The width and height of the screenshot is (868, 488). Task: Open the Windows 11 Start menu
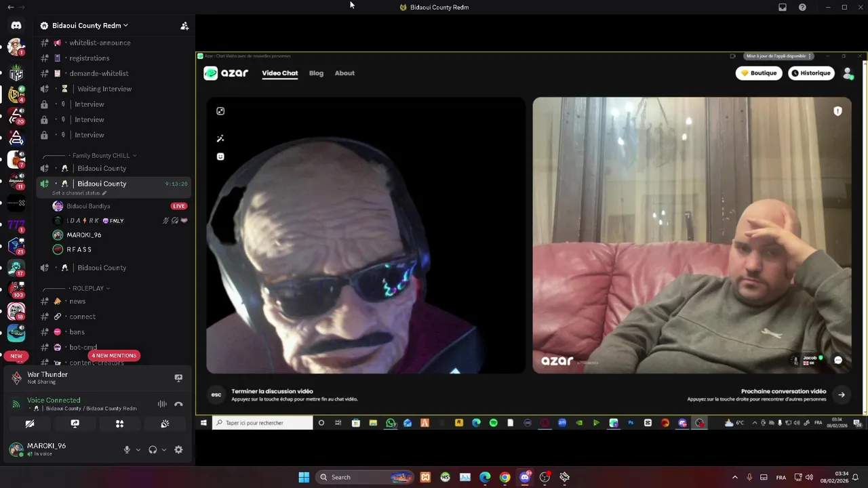click(x=304, y=477)
